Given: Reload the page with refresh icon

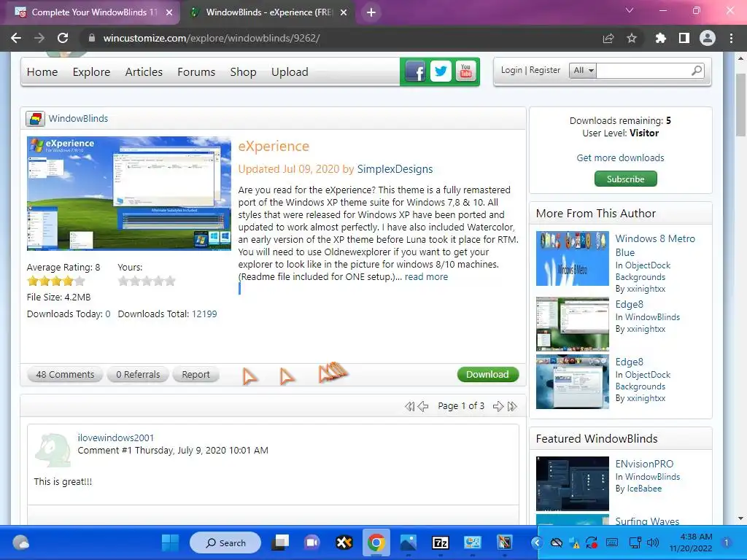Looking at the screenshot, I should click(63, 38).
